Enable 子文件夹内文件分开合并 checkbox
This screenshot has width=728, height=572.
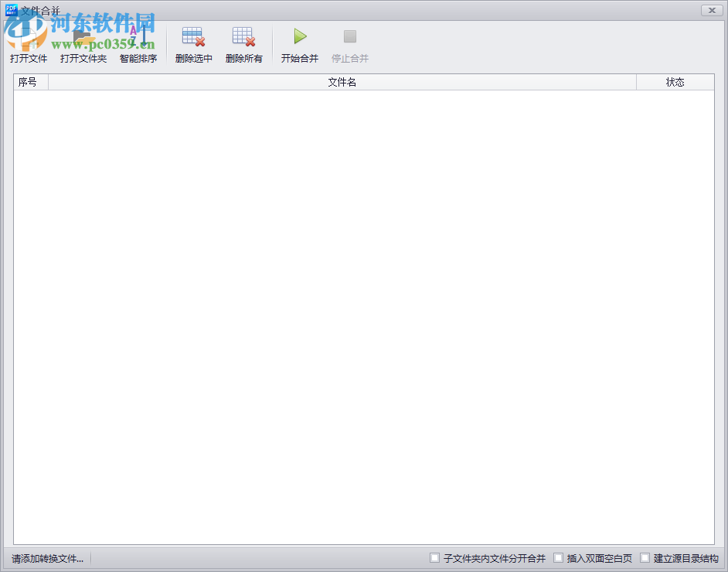point(434,557)
